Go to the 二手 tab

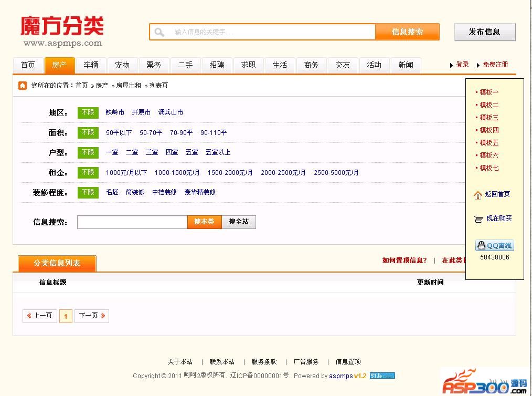(x=185, y=65)
